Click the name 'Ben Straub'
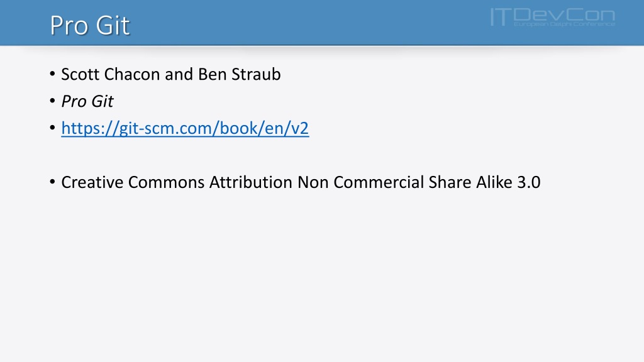644x362 pixels. coord(240,74)
